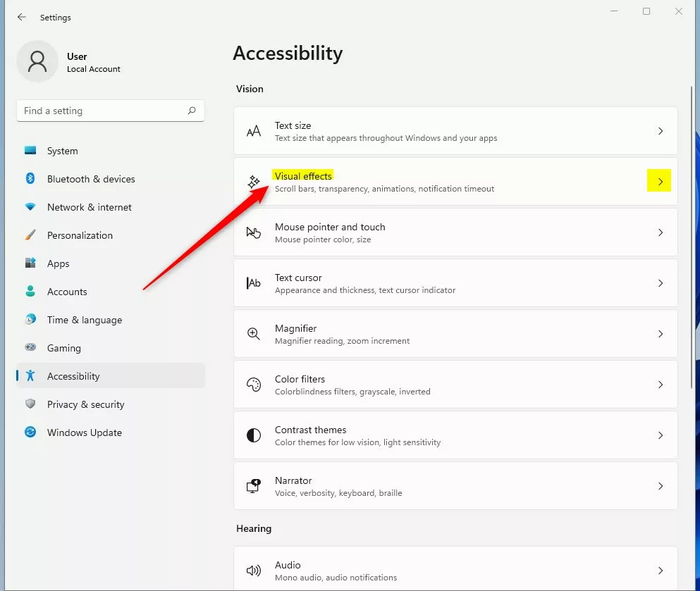Click the Accessibility figure icon
The height and width of the screenshot is (591, 700).
coord(30,375)
